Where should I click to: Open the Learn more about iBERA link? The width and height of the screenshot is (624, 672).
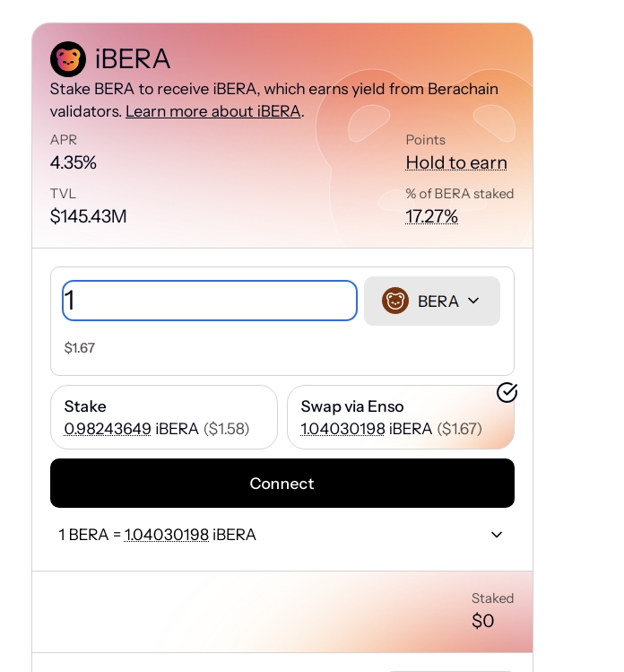click(212, 111)
